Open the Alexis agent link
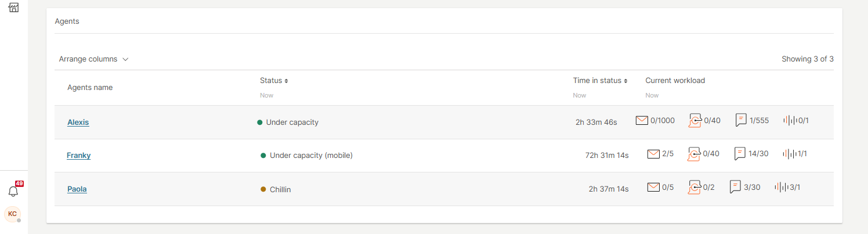 (x=78, y=123)
